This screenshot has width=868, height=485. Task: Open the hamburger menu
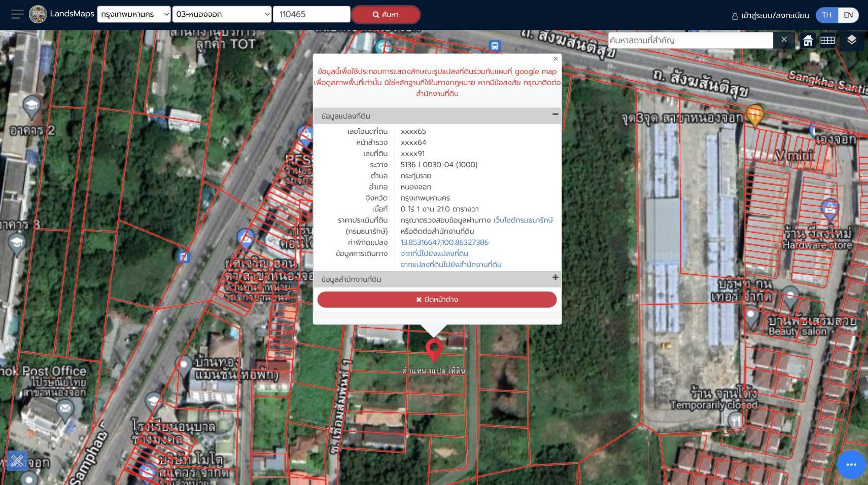pyautogui.click(x=17, y=14)
